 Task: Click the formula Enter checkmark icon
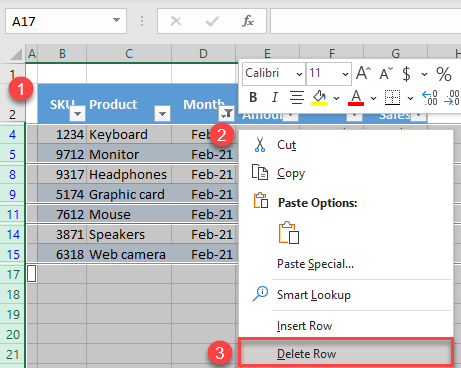(212, 21)
